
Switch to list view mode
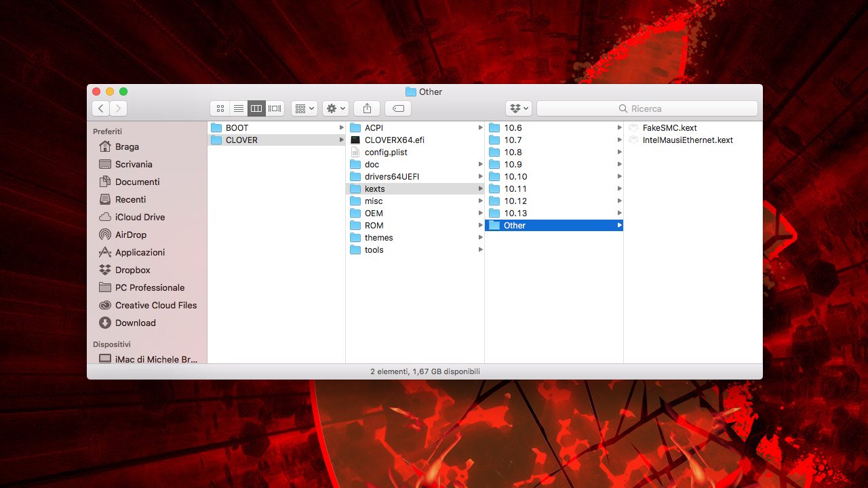(238, 108)
